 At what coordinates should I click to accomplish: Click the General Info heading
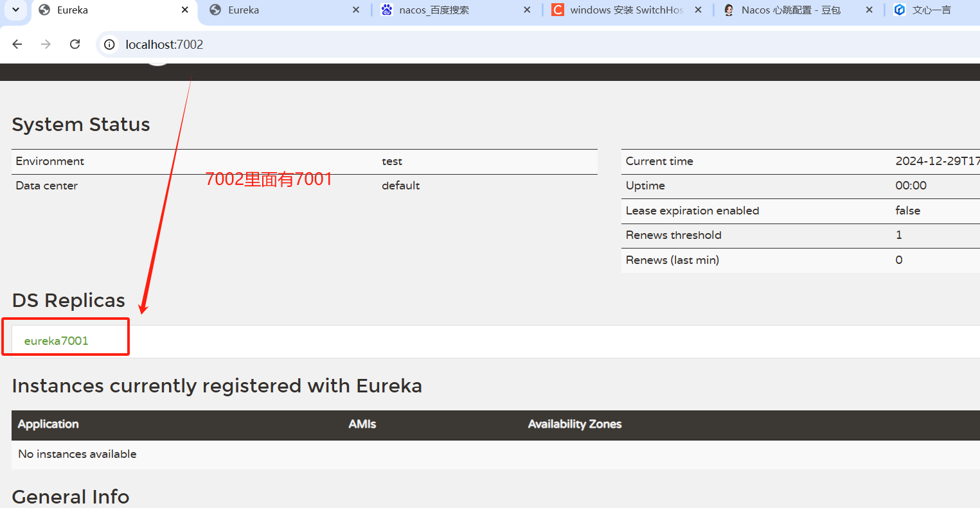point(71,496)
